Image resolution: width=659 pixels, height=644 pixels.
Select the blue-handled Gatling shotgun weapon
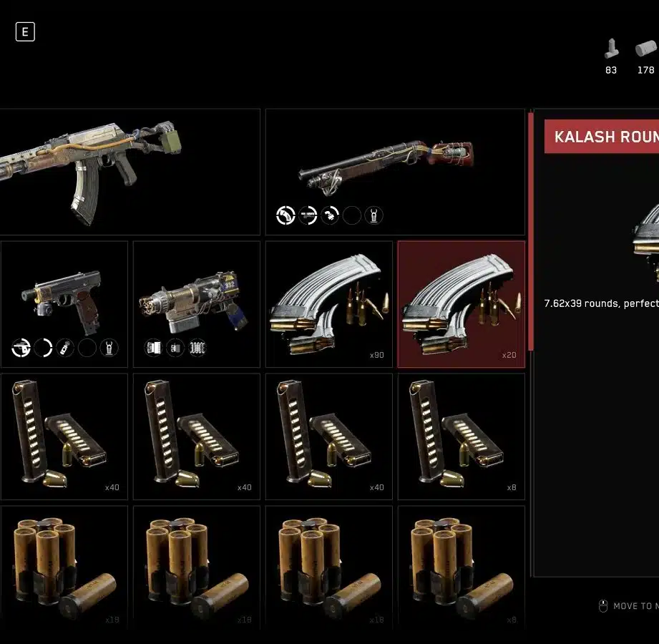click(x=197, y=304)
